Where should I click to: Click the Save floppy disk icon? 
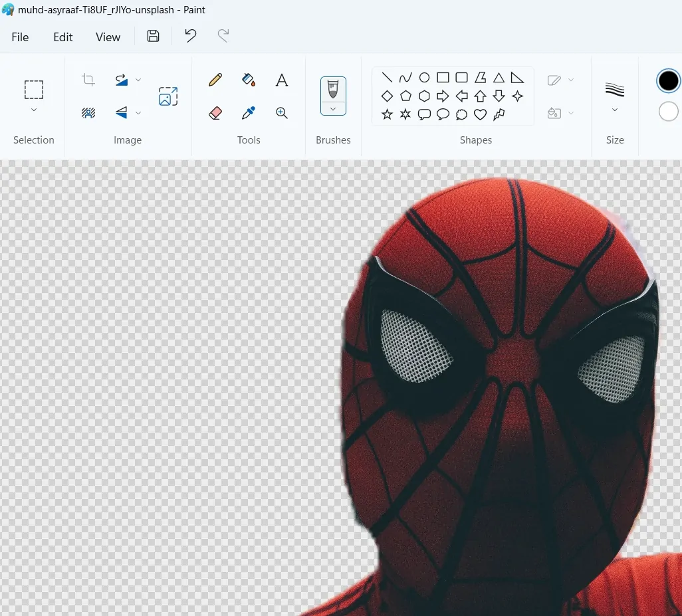[x=153, y=36]
